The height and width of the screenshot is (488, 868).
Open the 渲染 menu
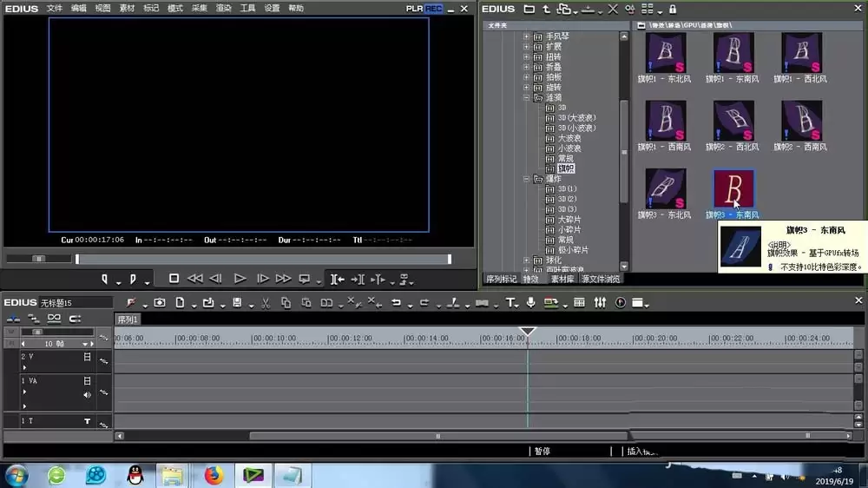click(223, 9)
